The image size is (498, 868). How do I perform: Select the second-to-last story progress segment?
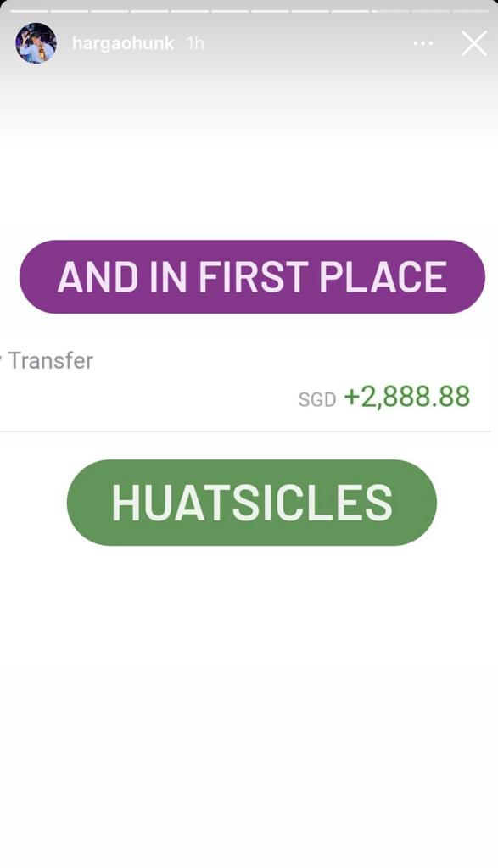[x=430, y=11]
